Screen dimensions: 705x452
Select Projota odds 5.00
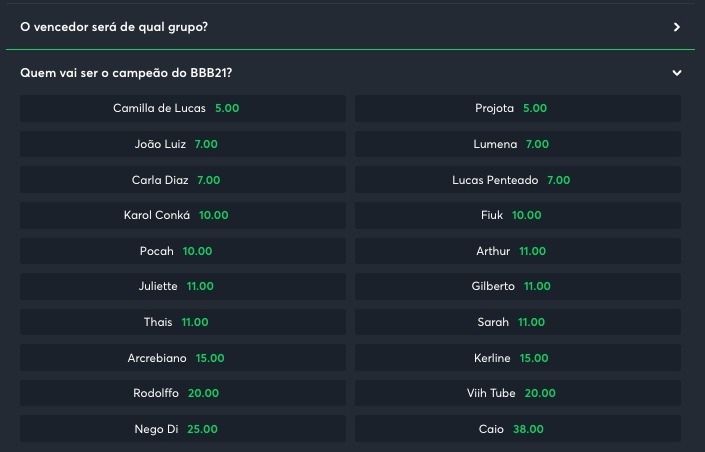tap(518, 108)
